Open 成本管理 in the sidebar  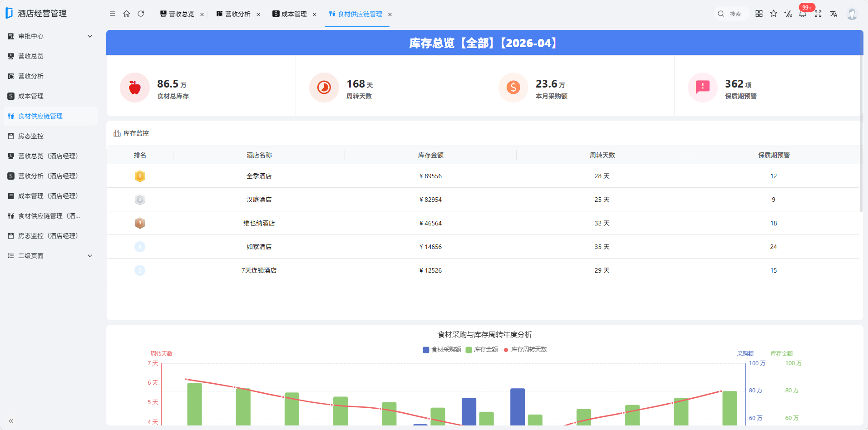(x=50, y=96)
